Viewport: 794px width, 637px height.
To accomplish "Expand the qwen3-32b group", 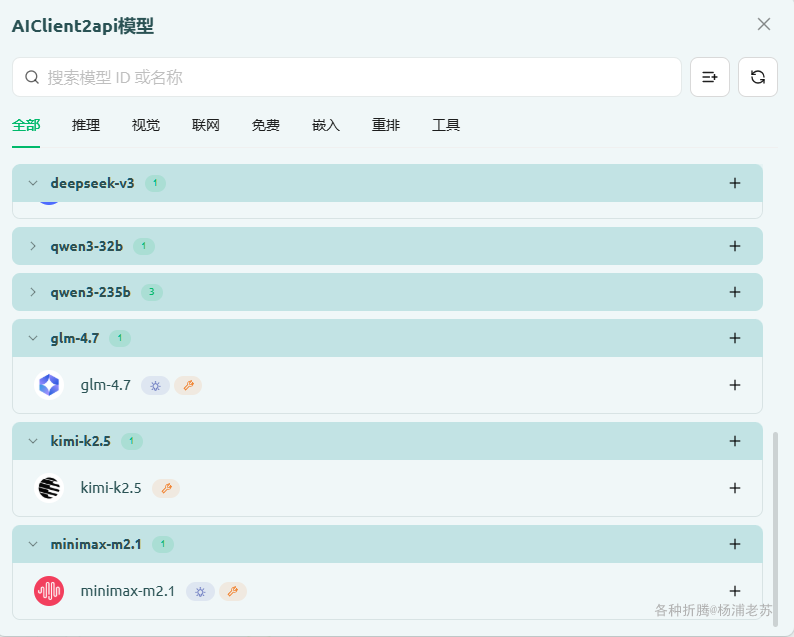I will pyautogui.click(x=33, y=246).
